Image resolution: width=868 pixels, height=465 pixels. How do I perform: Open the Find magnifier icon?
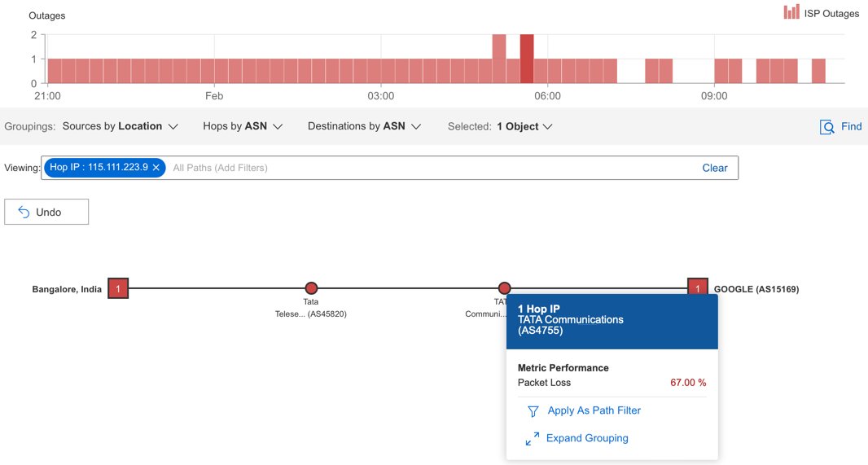(x=827, y=127)
